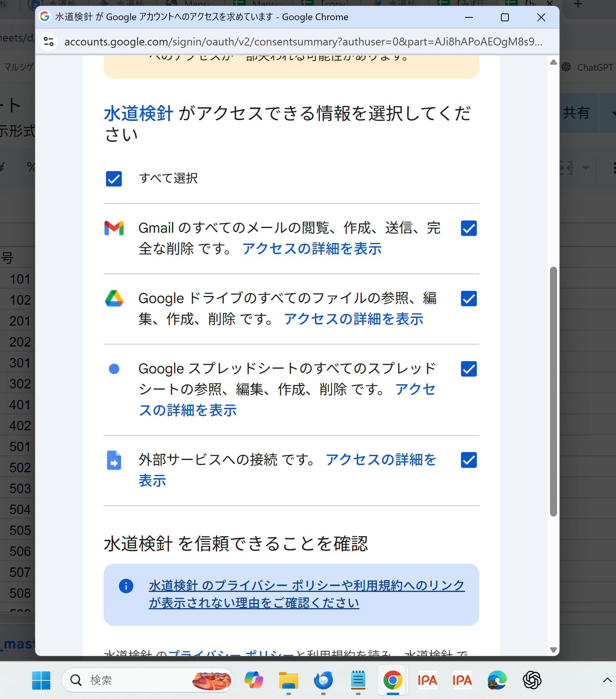Toggle the すべて選択 checkbox
The image size is (616, 699).
coord(114,179)
